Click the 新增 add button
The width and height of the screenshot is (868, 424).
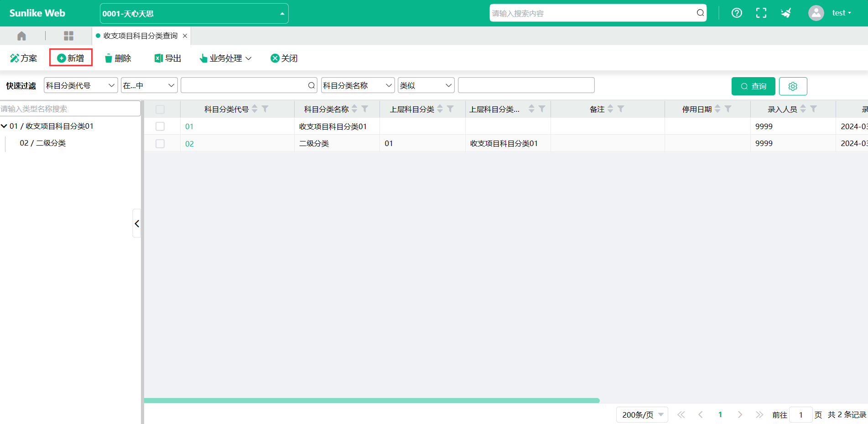71,58
